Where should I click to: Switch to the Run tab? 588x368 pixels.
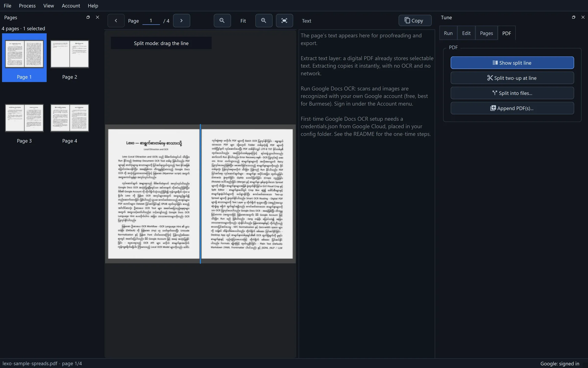(x=448, y=33)
